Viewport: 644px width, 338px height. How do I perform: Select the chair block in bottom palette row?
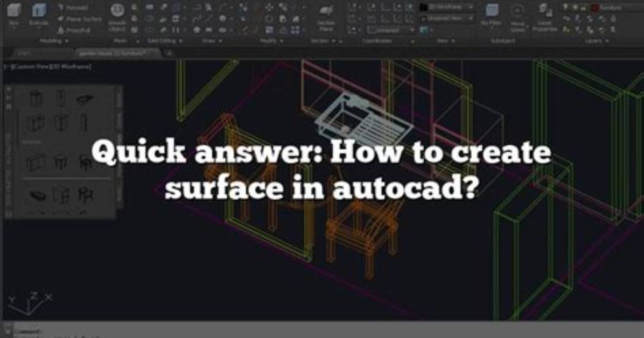coord(86,195)
